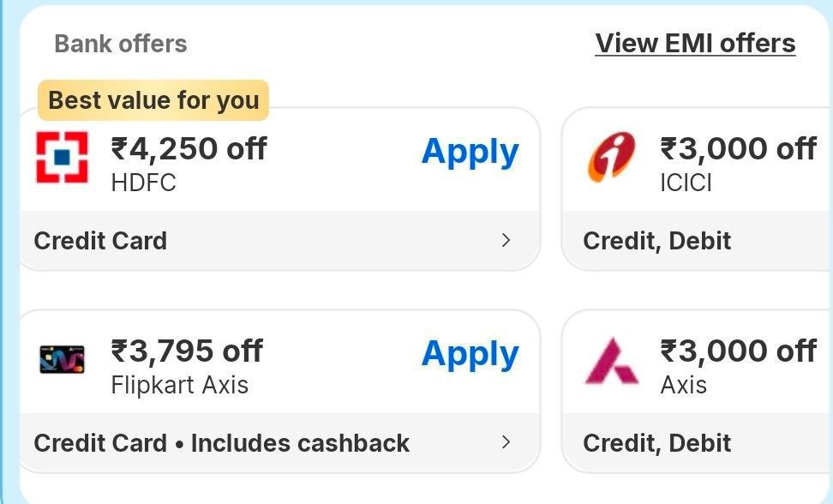Open View EMI offers link
Image resolution: width=833 pixels, height=504 pixels.
[695, 43]
